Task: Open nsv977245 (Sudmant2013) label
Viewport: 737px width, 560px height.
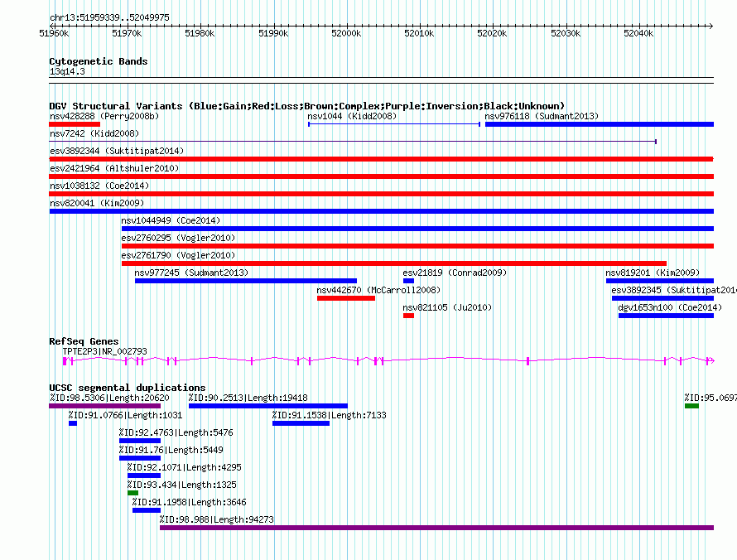Action: pos(191,273)
